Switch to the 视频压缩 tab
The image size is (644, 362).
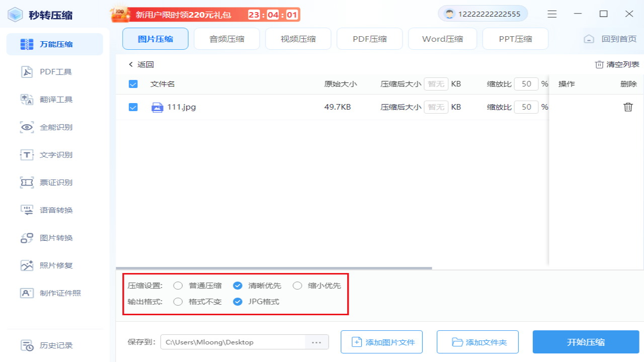pos(298,38)
